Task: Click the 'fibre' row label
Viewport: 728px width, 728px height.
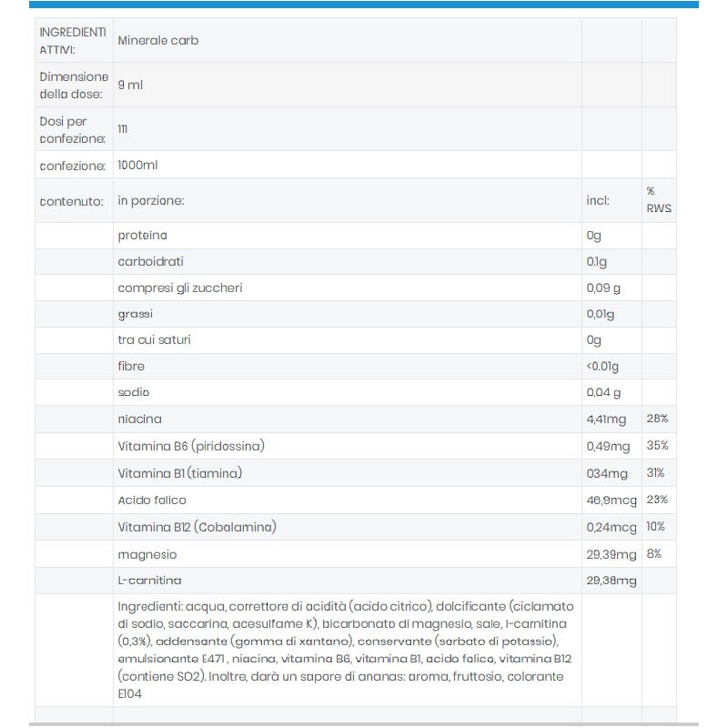Action: 131,367
